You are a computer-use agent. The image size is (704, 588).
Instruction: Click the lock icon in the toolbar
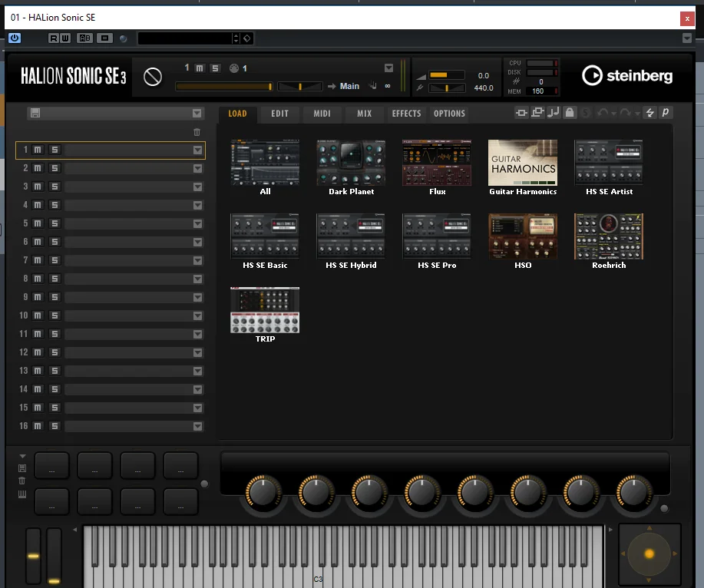(570, 112)
